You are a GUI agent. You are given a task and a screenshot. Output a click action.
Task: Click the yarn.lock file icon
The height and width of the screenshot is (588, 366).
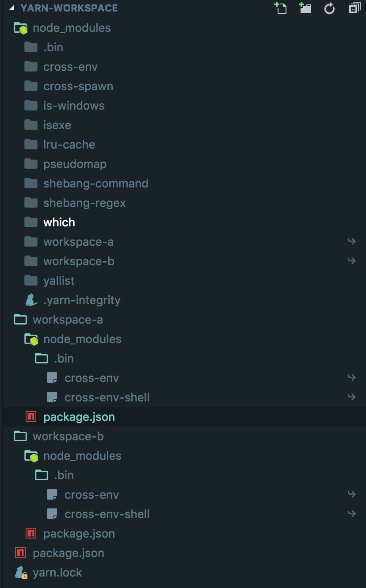click(21, 573)
